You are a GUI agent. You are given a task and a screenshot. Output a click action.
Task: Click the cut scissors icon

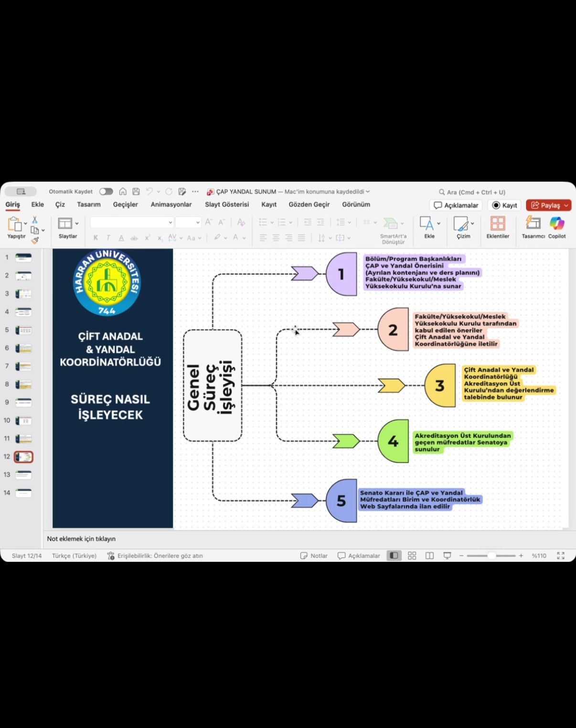pos(34,220)
